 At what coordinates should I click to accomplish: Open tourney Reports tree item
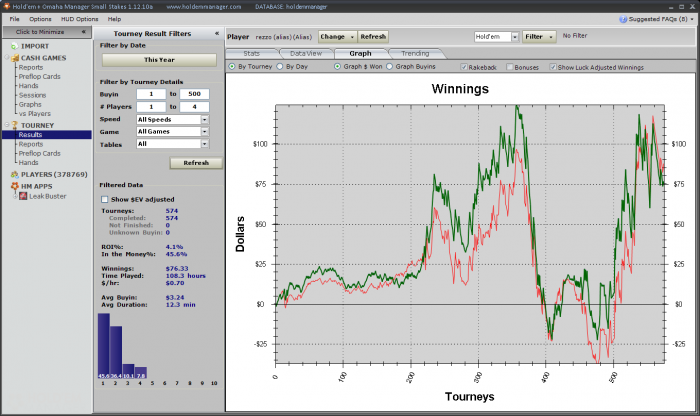(31, 144)
